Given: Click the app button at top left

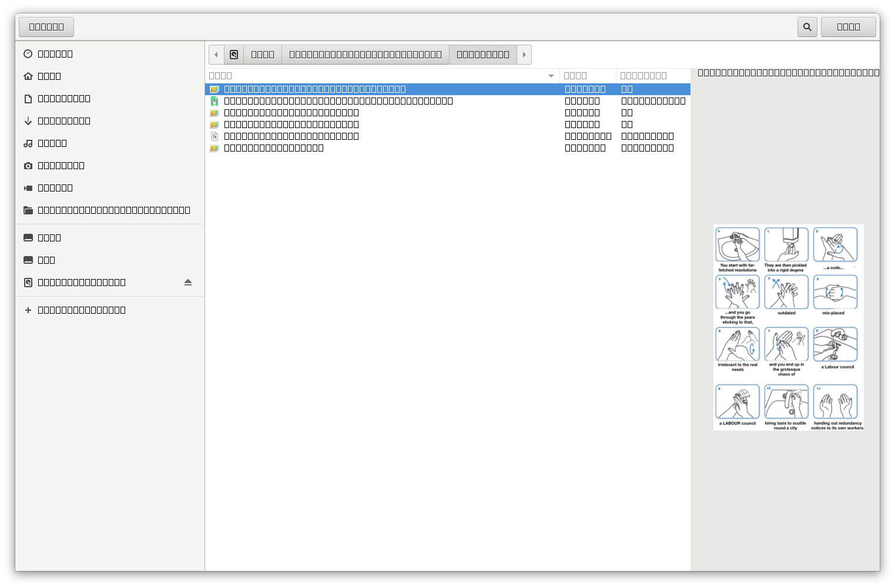Looking at the screenshot, I should [46, 26].
